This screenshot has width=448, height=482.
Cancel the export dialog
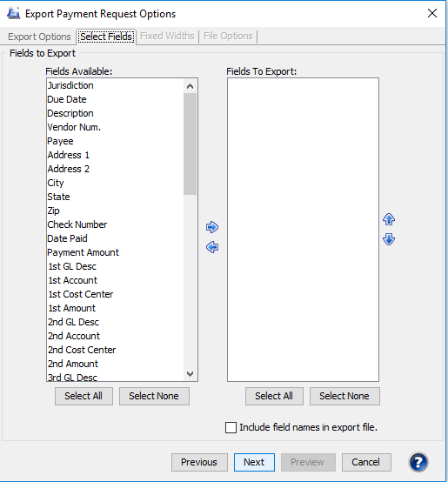pyautogui.click(x=366, y=462)
